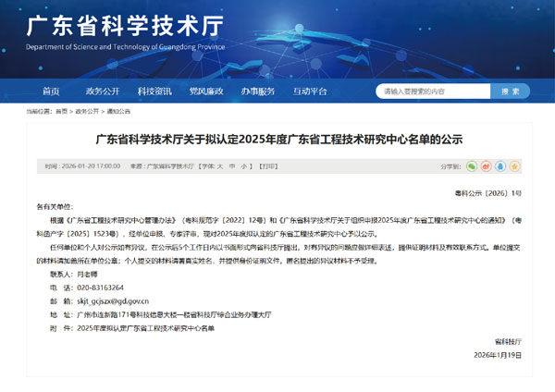Image resolution: width=555 pixels, height=392 pixels.
Task: Click 通知公告 in the breadcrumb path
Action: coord(118,111)
